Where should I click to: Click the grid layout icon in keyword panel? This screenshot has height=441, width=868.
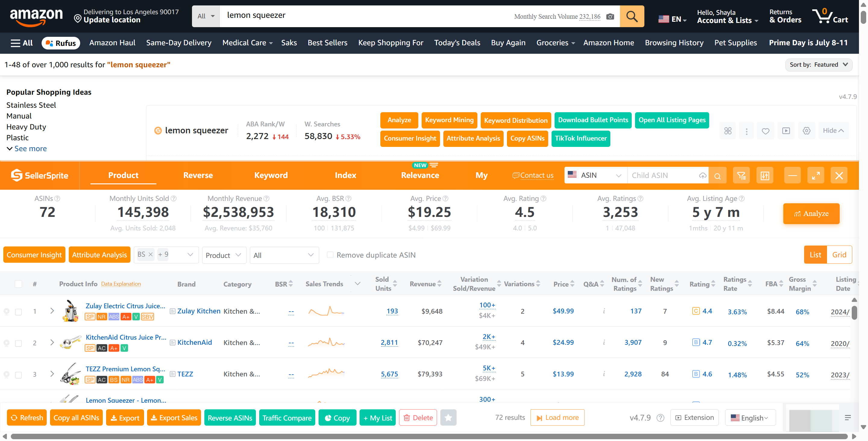click(x=728, y=131)
